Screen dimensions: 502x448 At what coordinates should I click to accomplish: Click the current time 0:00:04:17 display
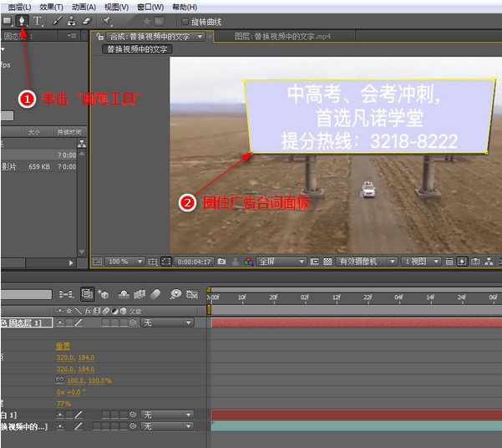pos(195,262)
